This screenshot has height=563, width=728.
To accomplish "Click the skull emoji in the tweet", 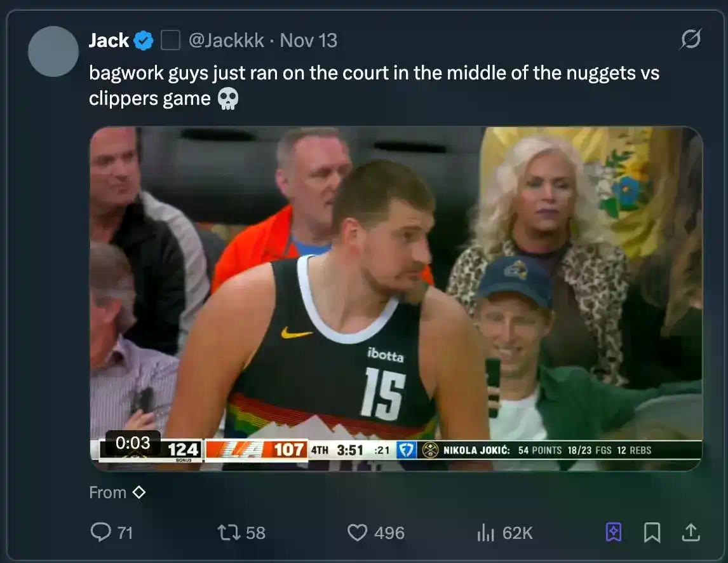I will pos(227,99).
